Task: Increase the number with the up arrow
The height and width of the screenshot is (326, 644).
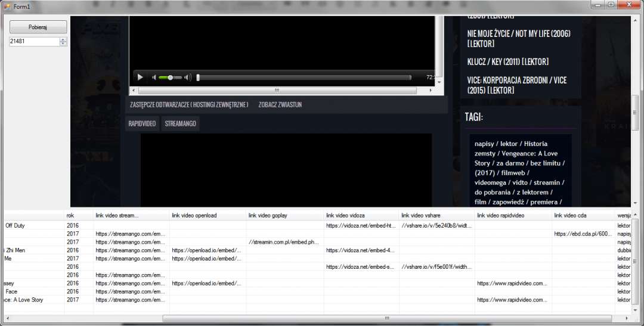Action: tap(63, 39)
